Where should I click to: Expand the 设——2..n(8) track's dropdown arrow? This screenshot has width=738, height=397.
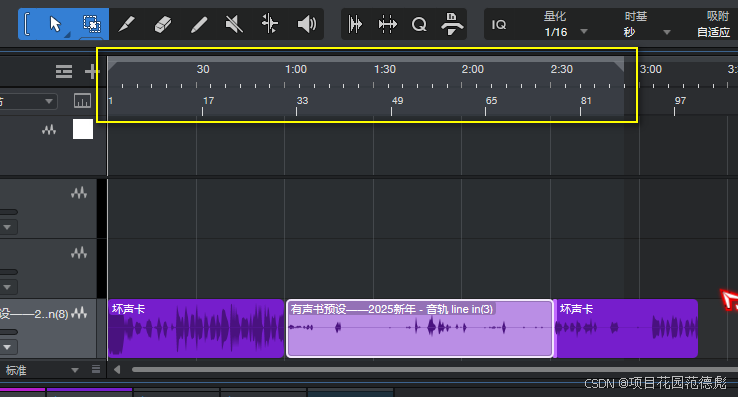pyautogui.click(x=8, y=347)
